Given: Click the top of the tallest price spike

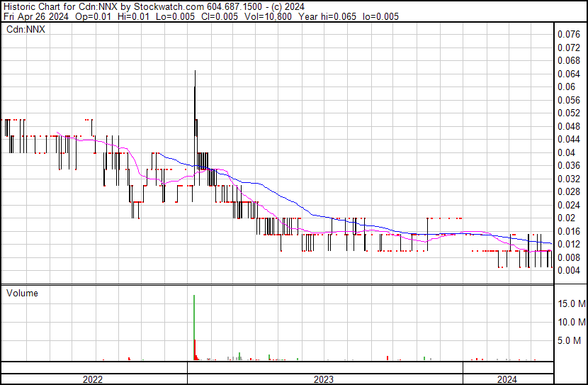Looking at the screenshot, I should coord(195,72).
